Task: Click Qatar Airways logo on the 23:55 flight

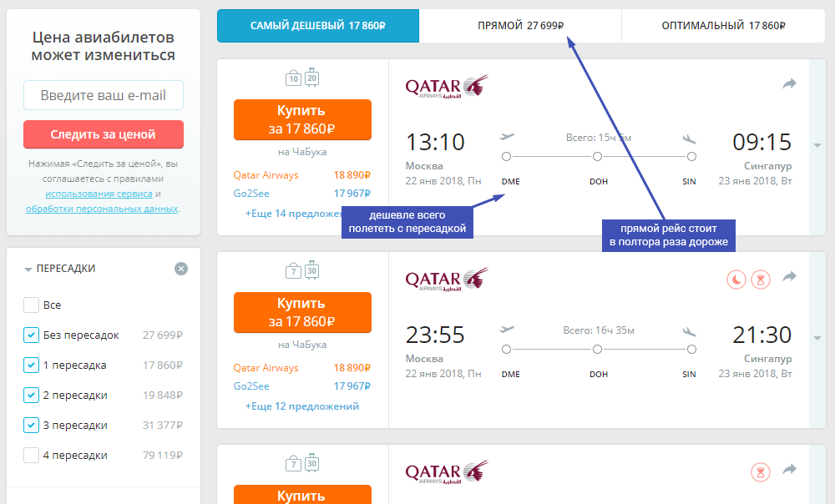Action: coord(446,280)
